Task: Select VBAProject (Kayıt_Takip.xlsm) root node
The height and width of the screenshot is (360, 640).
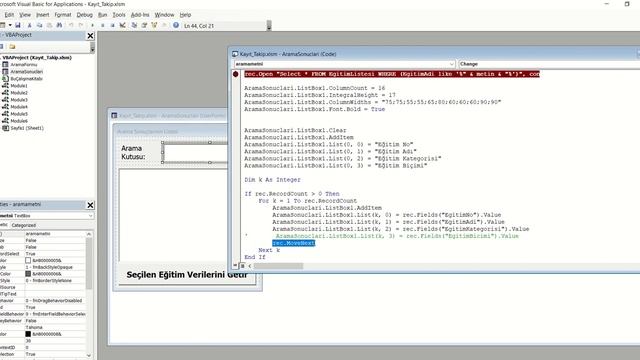Action: 36,58
